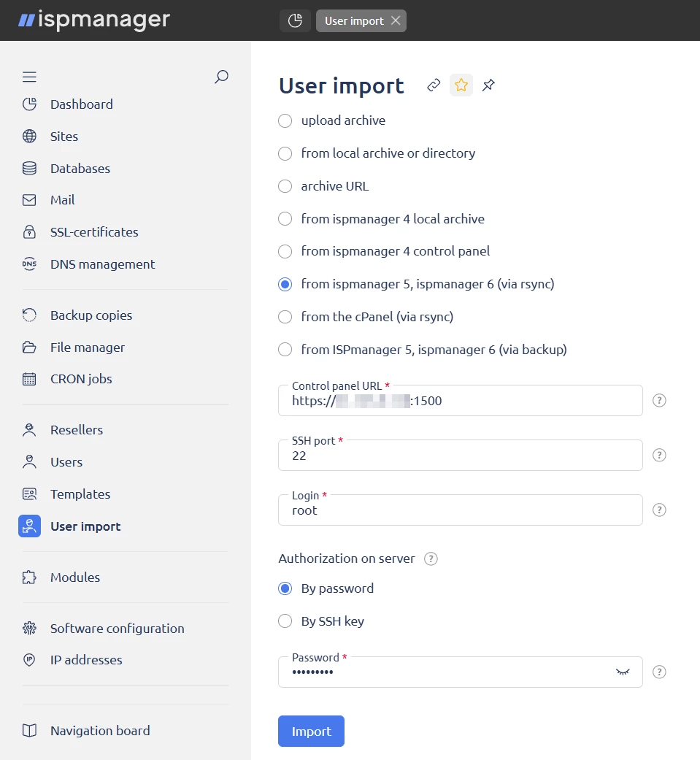The height and width of the screenshot is (760, 700).
Task: Open DNS management section
Action: pyautogui.click(x=103, y=264)
